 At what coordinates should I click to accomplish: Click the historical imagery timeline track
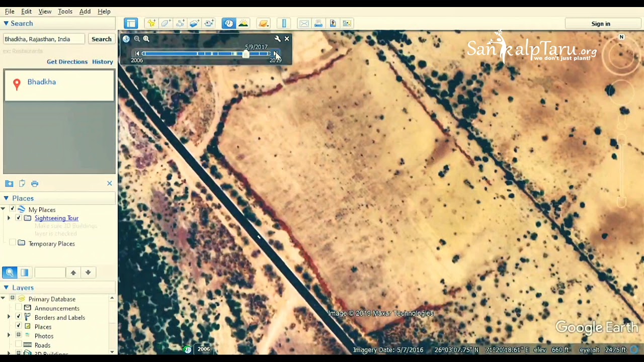[207, 53]
